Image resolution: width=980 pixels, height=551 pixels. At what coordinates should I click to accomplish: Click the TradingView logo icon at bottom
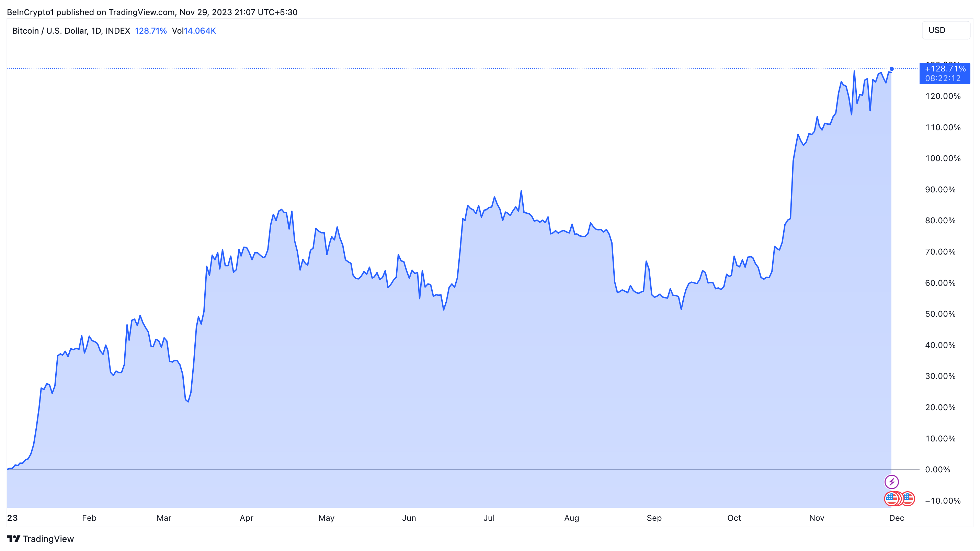pyautogui.click(x=13, y=539)
